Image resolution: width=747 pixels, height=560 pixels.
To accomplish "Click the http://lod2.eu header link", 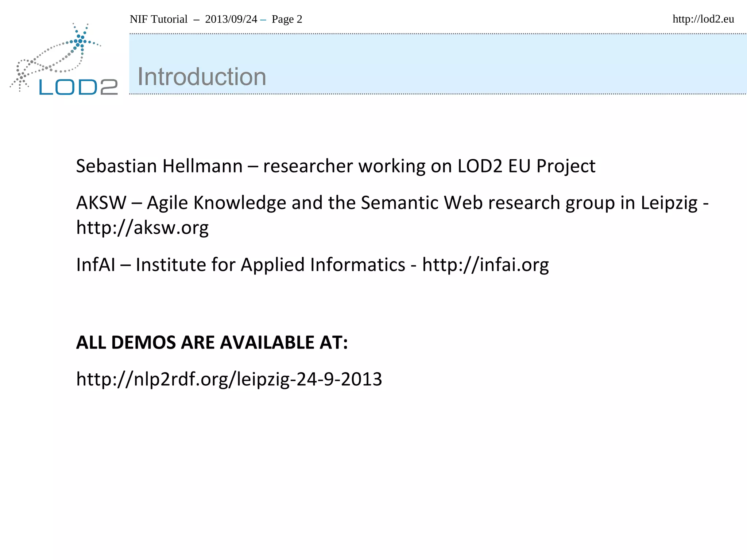I will (x=703, y=19).
